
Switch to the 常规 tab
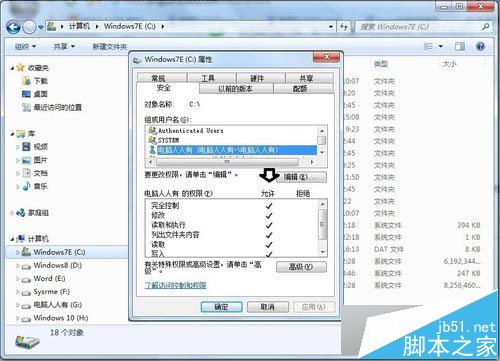point(162,78)
